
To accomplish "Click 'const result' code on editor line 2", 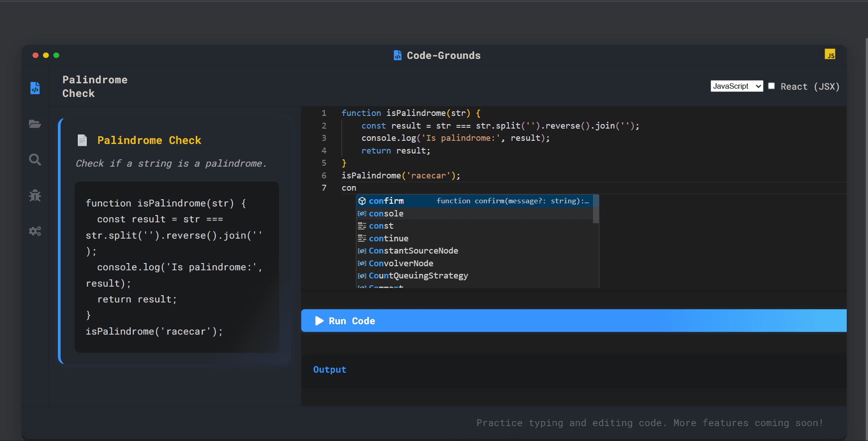I will point(391,125).
